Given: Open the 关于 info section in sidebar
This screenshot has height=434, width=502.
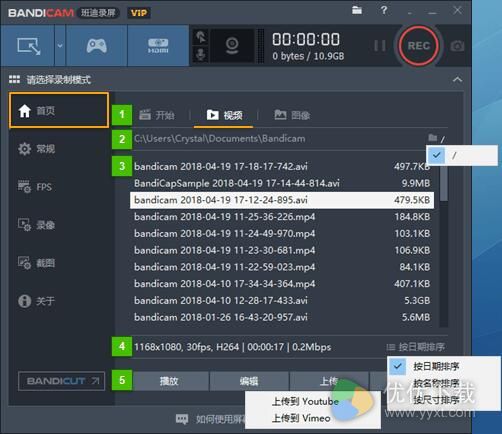Looking at the screenshot, I should (36, 301).
